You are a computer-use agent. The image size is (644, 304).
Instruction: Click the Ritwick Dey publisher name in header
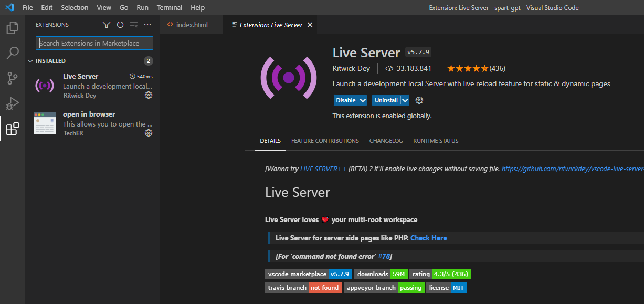[x=351, y=68]
